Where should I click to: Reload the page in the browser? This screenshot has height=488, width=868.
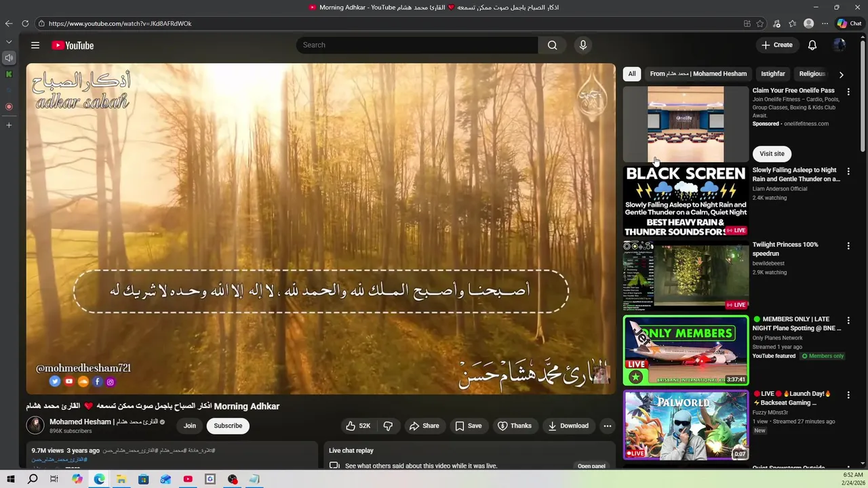coord(25,23)
